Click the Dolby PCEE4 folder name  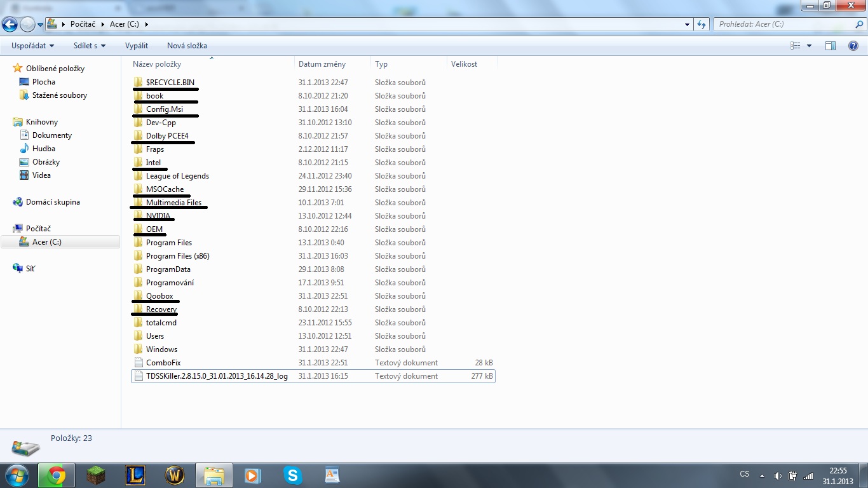point(167,136)
